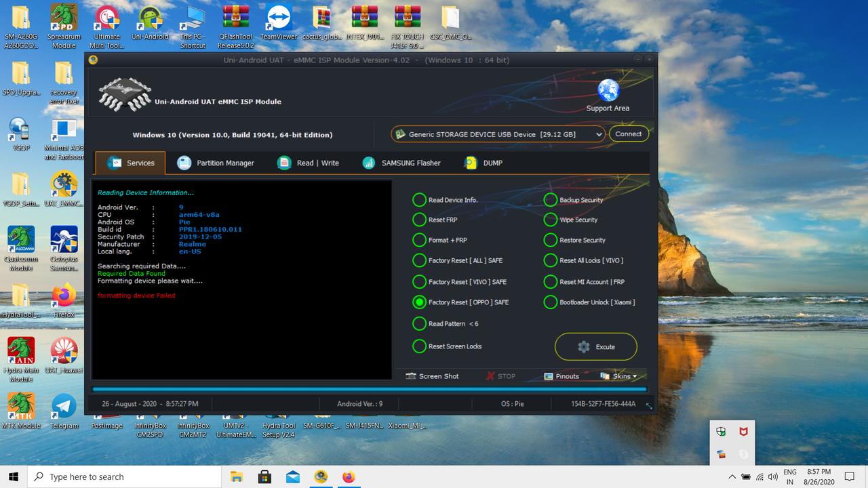
Task: Launch Firefox from the desktop
Action: (64, 300)
